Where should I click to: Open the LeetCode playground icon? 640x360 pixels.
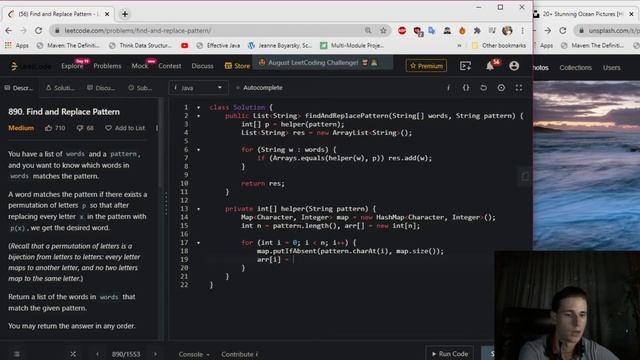point(465,66)
